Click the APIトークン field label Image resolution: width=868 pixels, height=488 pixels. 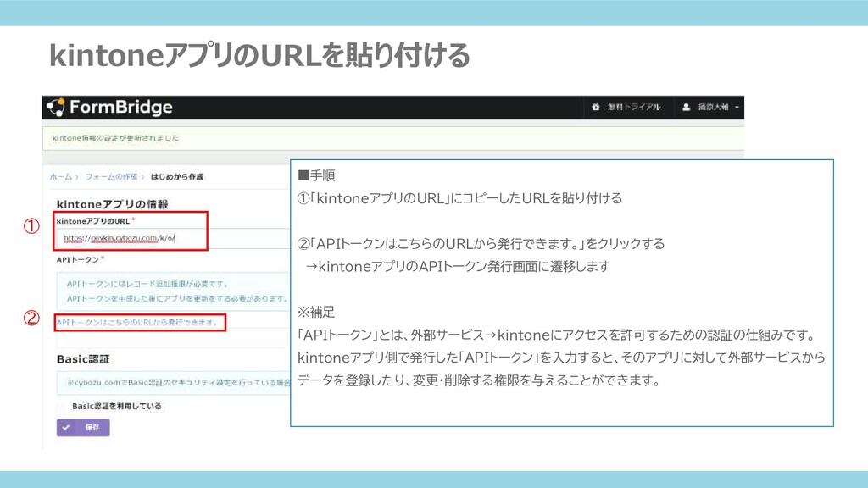pyautogui.click(x=77, y=259)
